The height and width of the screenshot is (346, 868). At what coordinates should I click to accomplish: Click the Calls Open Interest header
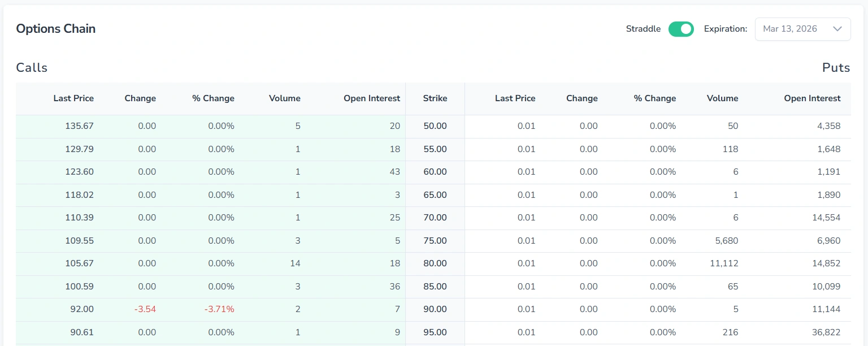pos(371,98)
